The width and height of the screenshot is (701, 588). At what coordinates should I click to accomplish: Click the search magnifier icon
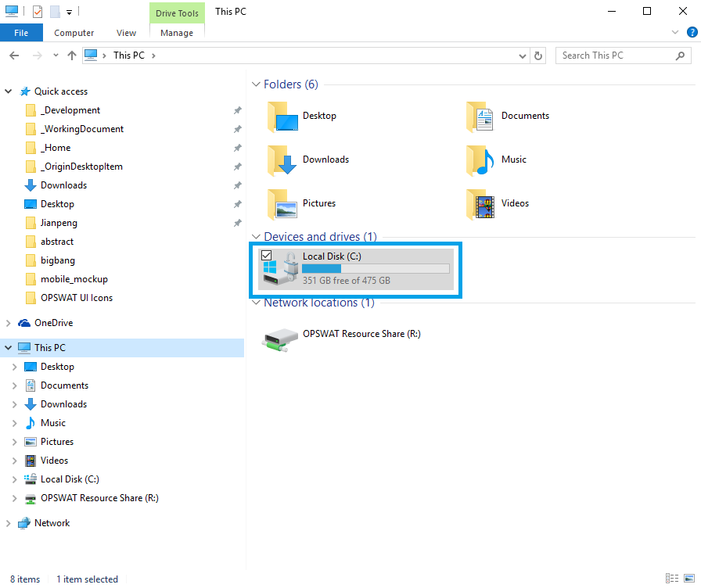coord(680,56)
